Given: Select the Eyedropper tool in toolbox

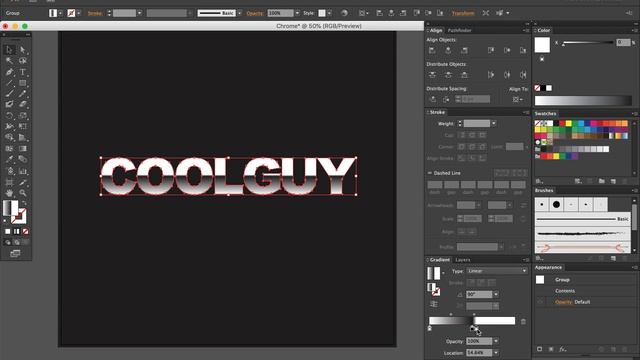Looking at the screenshot, I should pyautogui.click(x=9, y=159).
